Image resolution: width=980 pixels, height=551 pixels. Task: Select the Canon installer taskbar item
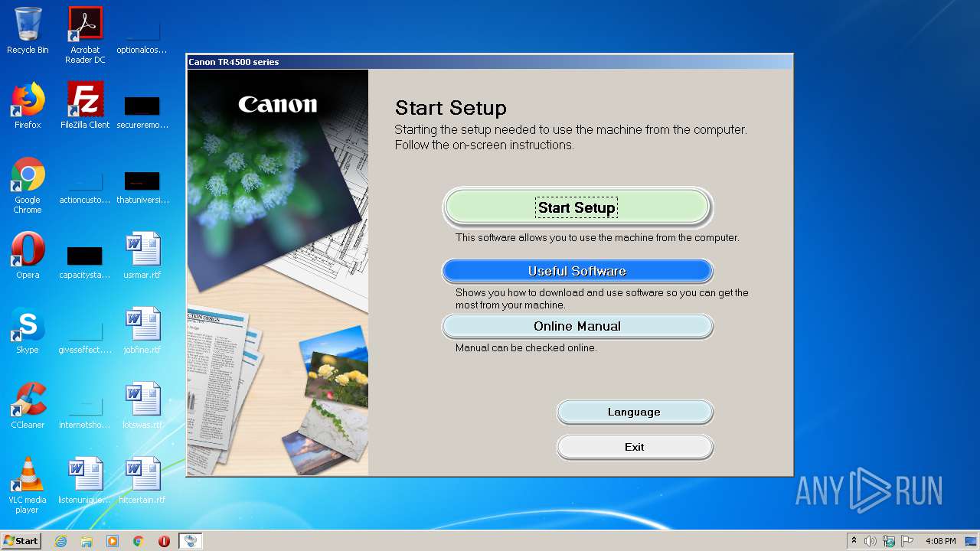click(x=190, y=541)
